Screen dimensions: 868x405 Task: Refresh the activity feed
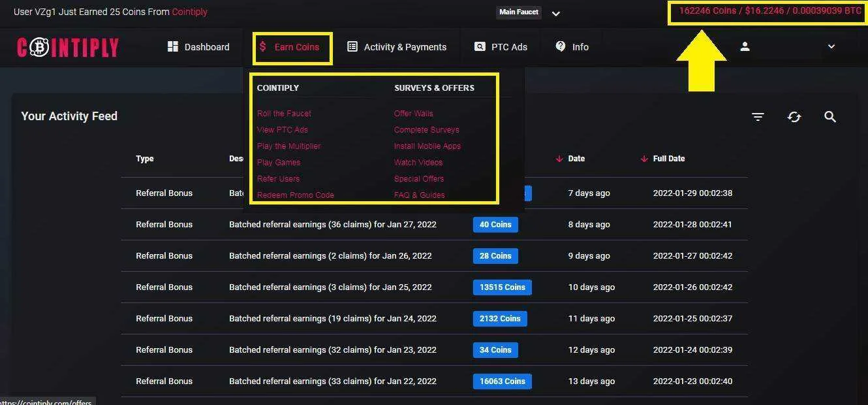(x=794, y=116)
